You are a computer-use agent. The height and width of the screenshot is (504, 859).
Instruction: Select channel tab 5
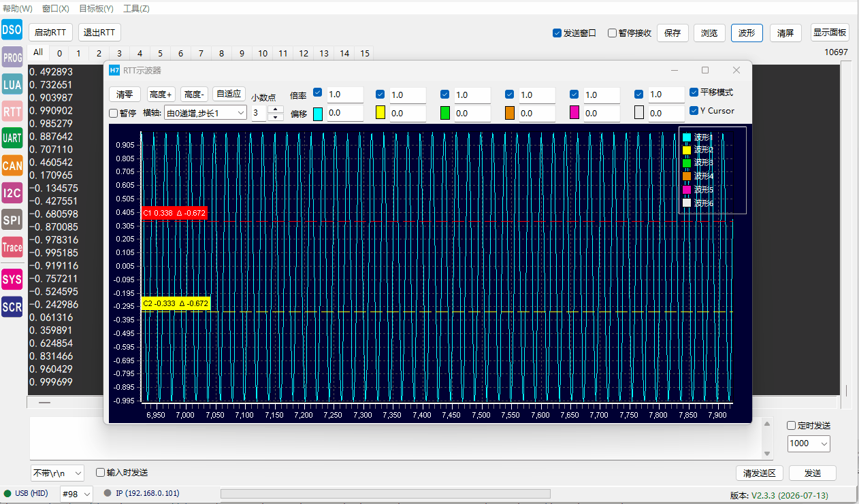(160, 53)
